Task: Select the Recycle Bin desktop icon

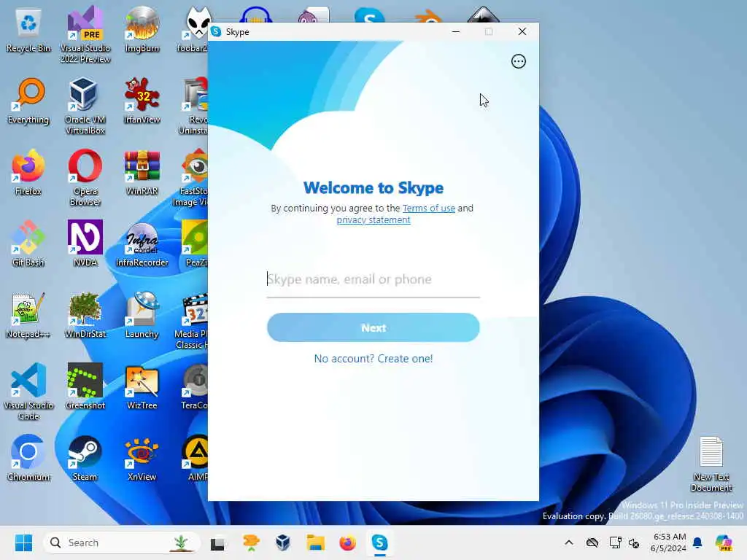Action: click(28, 30)
